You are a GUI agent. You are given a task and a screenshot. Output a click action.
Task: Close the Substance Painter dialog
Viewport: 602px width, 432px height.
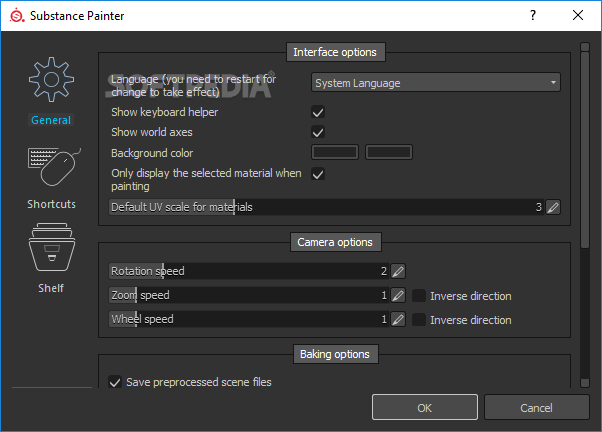point(578,15)
